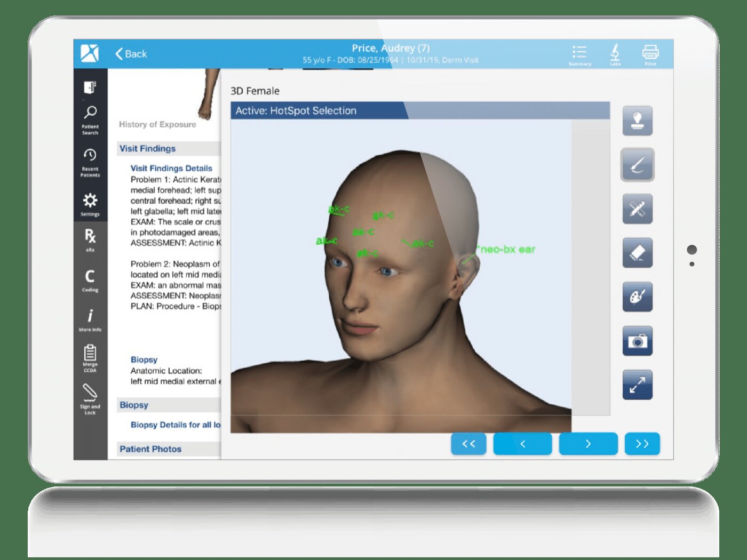Go to next view with right arrow
This screenshot has width=747, height=560.
[x=588, y=444]
